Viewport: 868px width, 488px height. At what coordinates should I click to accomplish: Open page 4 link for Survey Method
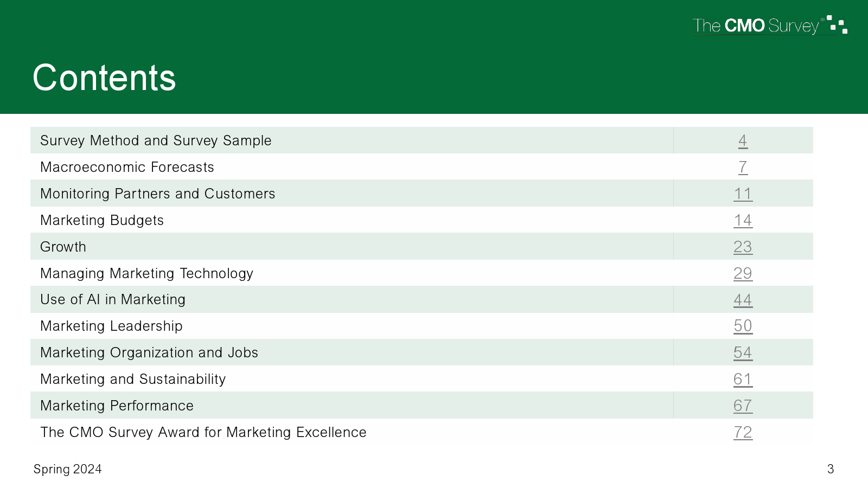pos(743,141)
